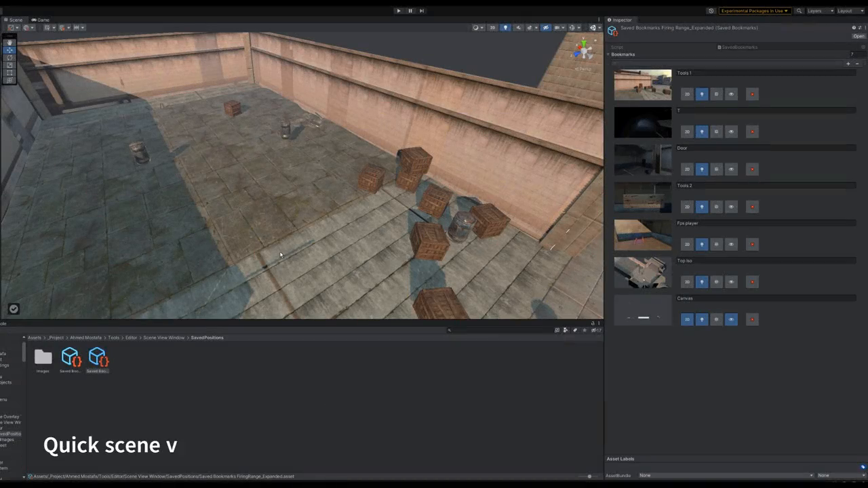The height and width of the screenshot is (488, 868).
Task: Toggle grid icon for Door bookmark
Action: click(x=717, y=169)
